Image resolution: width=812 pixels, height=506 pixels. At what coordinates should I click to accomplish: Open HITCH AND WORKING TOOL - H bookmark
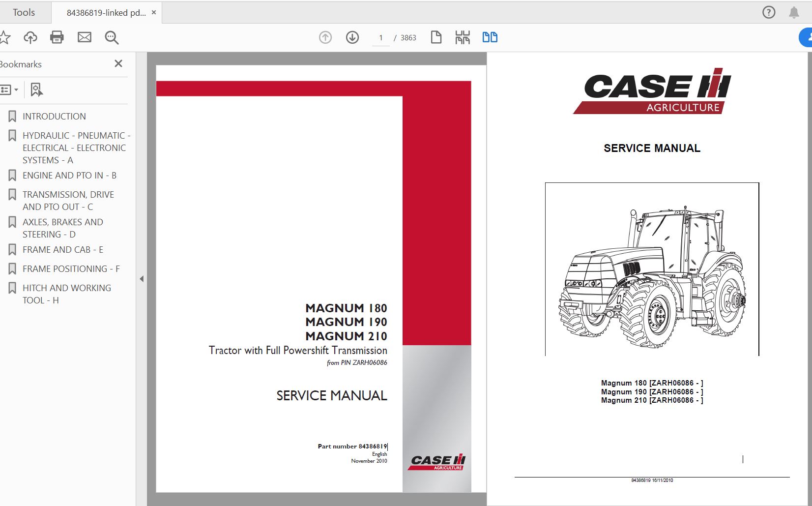[x=67, y=294]
